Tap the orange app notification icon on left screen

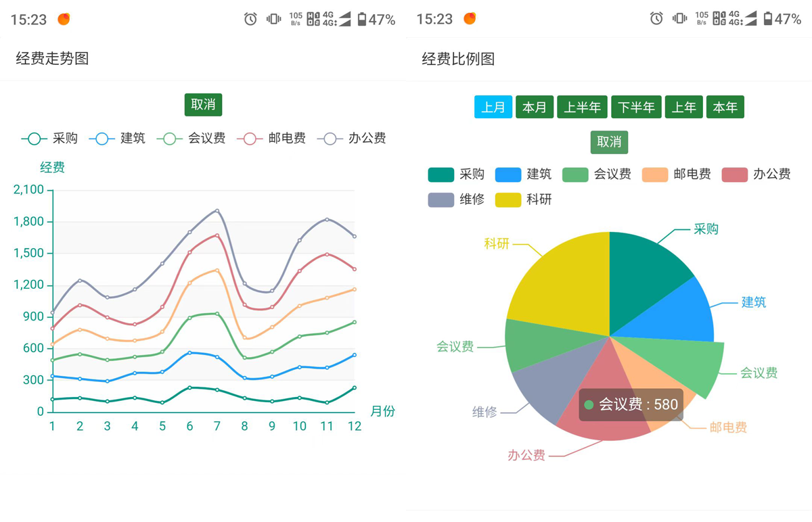pyautogui.click(x=64, y=19)
